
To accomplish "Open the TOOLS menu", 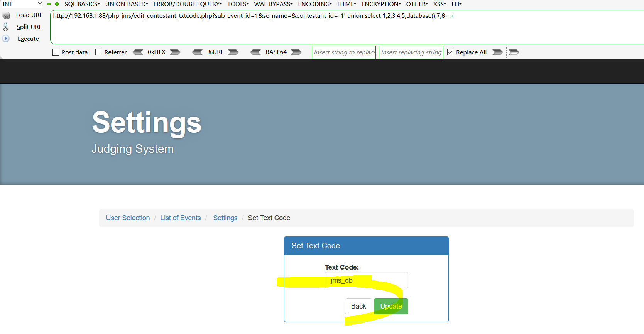I will (x=238, y=4).
